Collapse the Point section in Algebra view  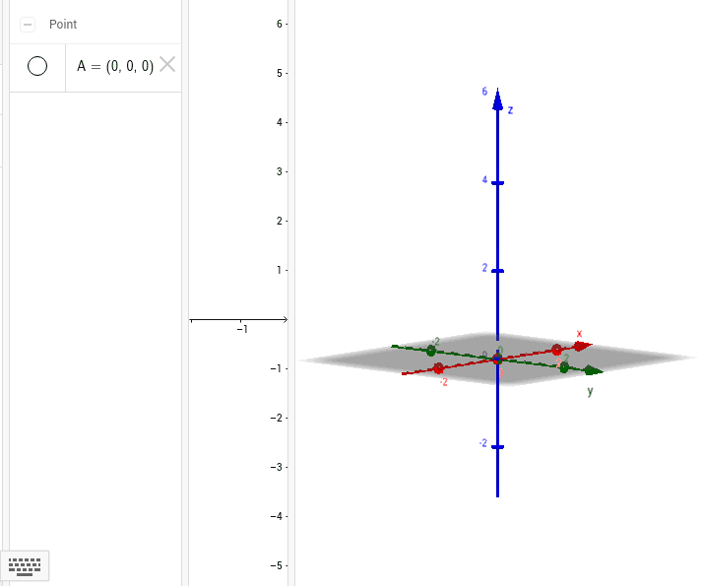point(28,25)
